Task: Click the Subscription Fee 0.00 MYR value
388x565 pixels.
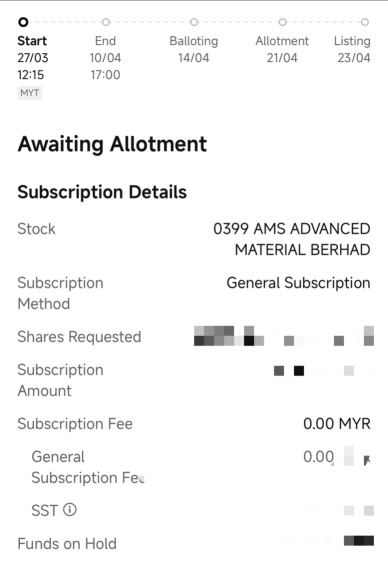Action: point(337,424)
